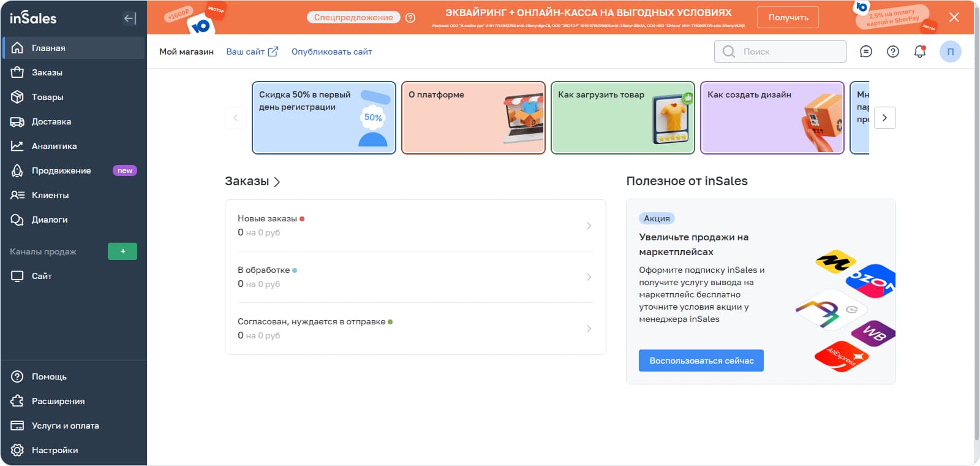Open Заказы in the sidebar

[73, 72]
